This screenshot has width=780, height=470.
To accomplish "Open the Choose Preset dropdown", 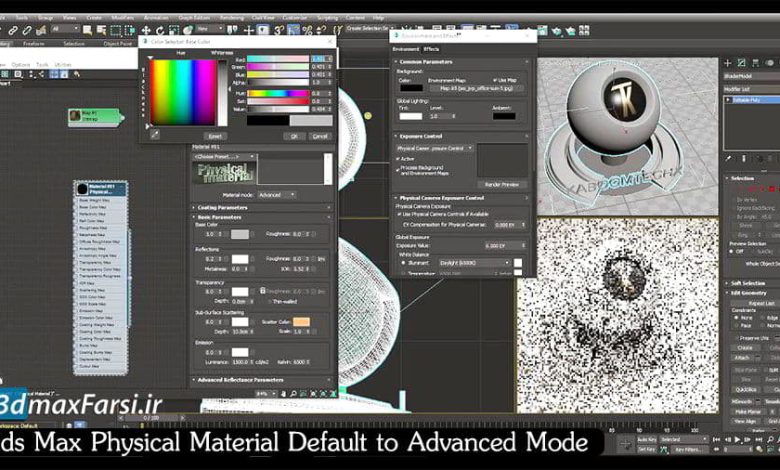I will point(224,156).
